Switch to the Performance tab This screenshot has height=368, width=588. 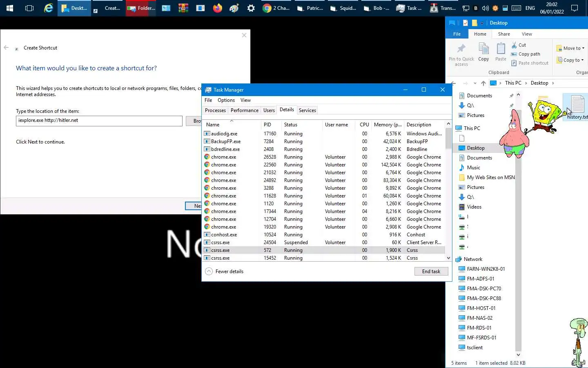pyautogui.click(x=244, y=110)
